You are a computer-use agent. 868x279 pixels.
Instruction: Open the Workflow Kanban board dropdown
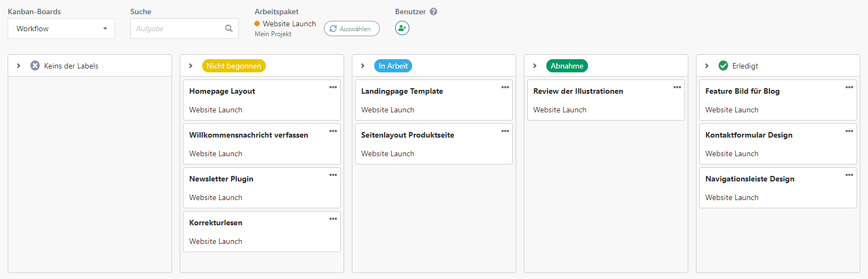pyautogui.click(x=61, y=29)
